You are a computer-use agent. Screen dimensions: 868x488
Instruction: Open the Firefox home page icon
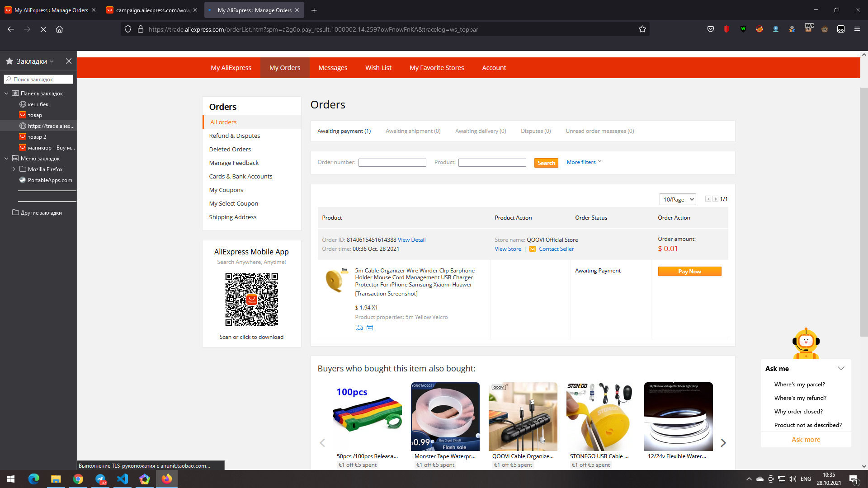tap(59, 29)
